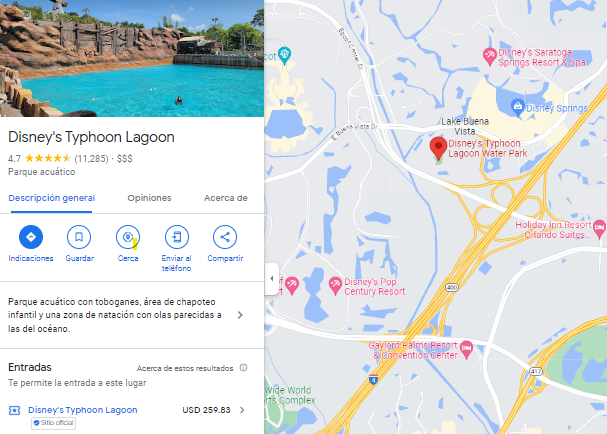607x434 pixels.
Task: Open Gaylord Palms Resort hotel marker
Action: pyautogui.click(x=467, y=349)
